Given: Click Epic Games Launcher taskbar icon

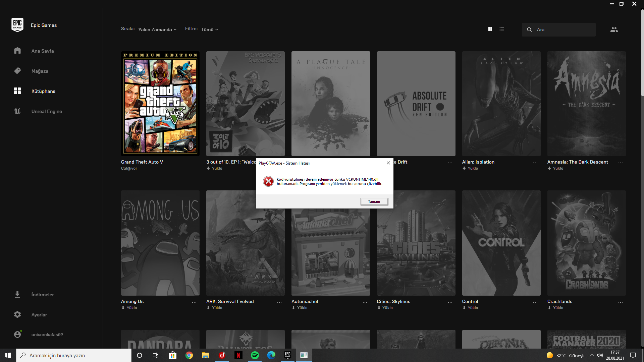Looking at the screenshot, I should [x=288, y=355].
